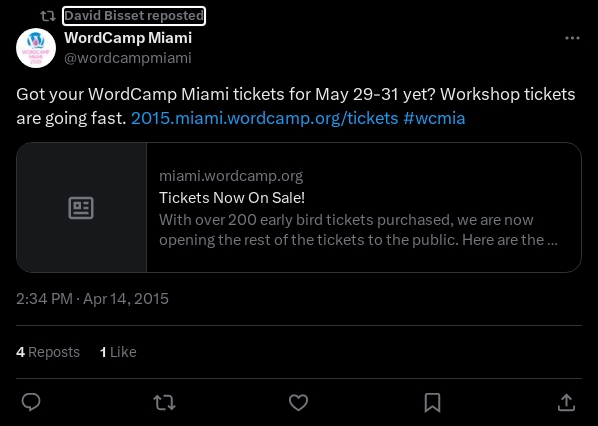Image resolution: width=598 pixels, height=426 pixels.
Task: Like the tweet with the heart icon
Action: point(298,402)
